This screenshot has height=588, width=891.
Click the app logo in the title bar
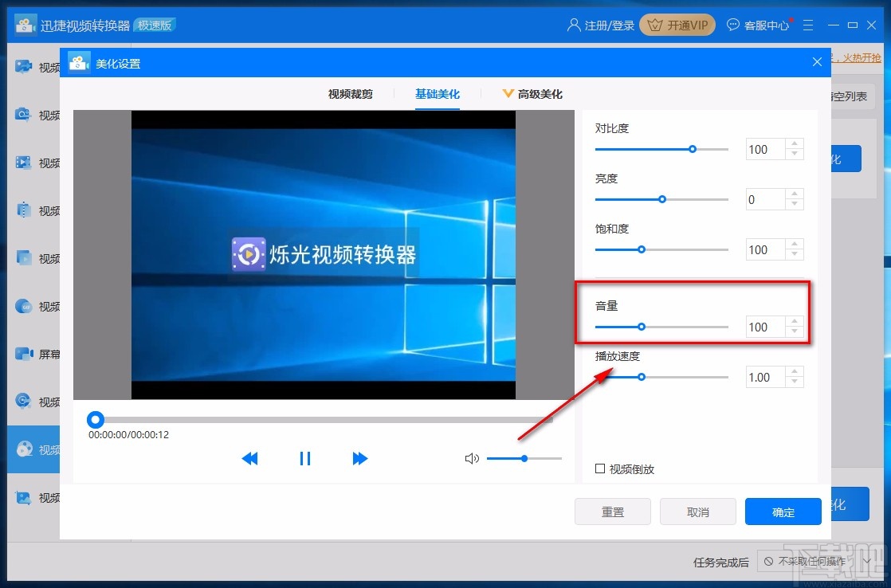pyautogui.click(x=25, y=24)
